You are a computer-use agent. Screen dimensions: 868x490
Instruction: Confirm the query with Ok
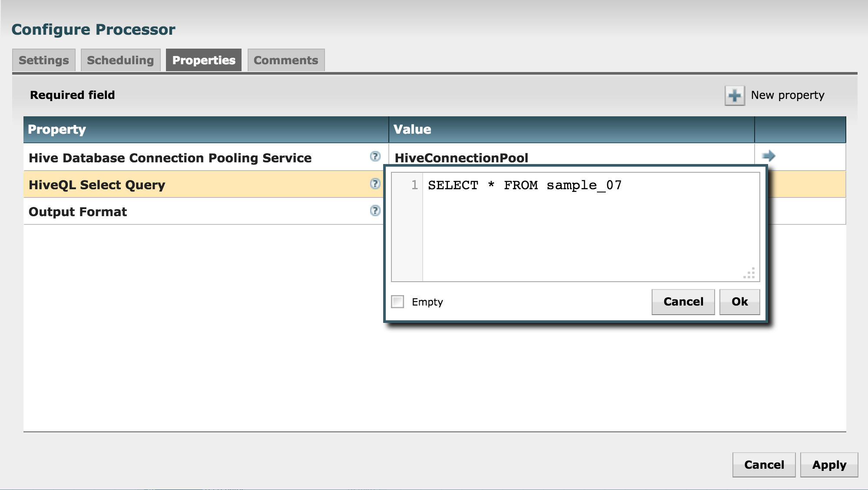(x=739, y=302)
